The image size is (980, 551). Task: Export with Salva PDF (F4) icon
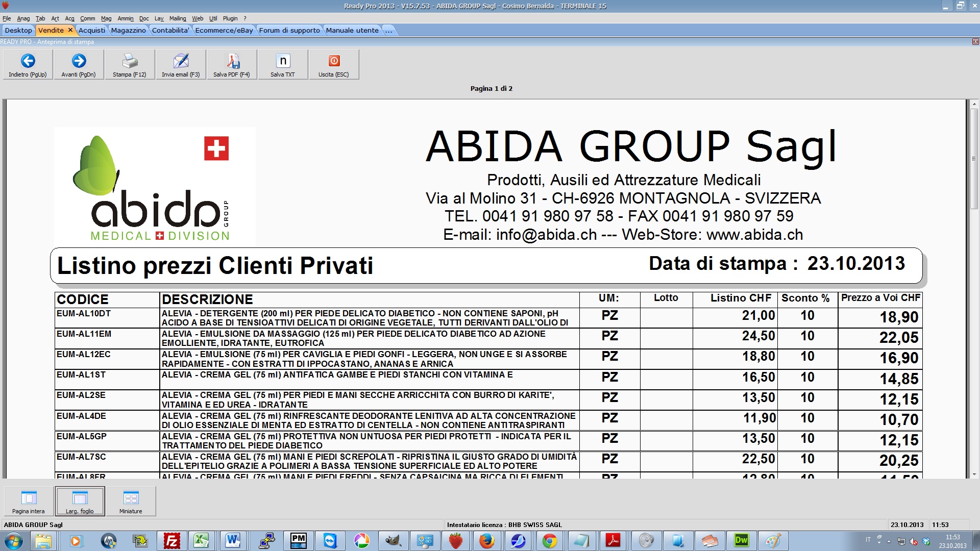coord(232,65)
